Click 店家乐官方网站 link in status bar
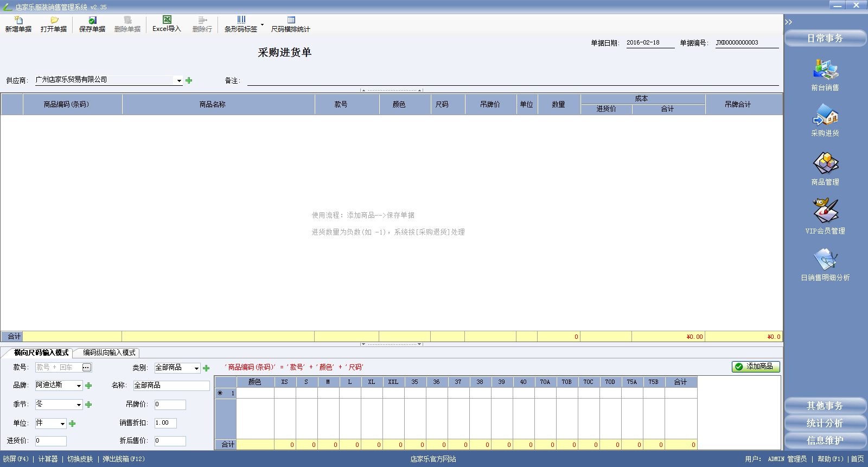Screen dimensions: 868x467 point(433,459)
